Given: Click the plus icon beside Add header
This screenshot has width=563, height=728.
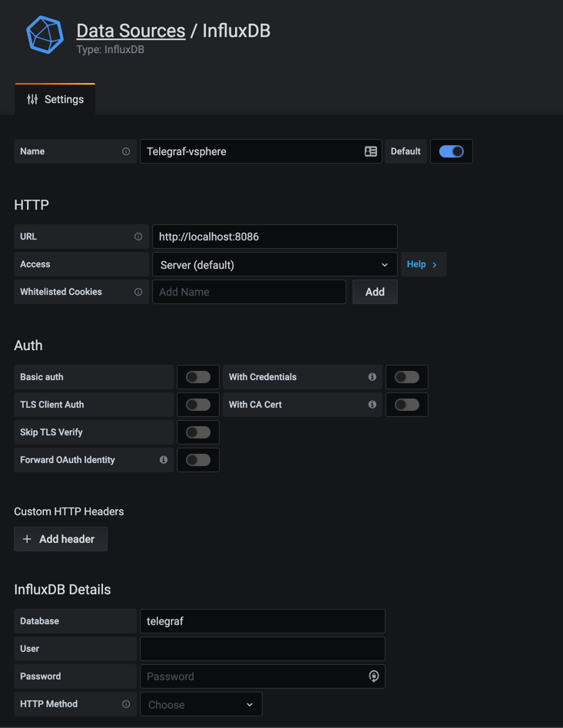Looking at the screenshot, I should coord(27,539).
